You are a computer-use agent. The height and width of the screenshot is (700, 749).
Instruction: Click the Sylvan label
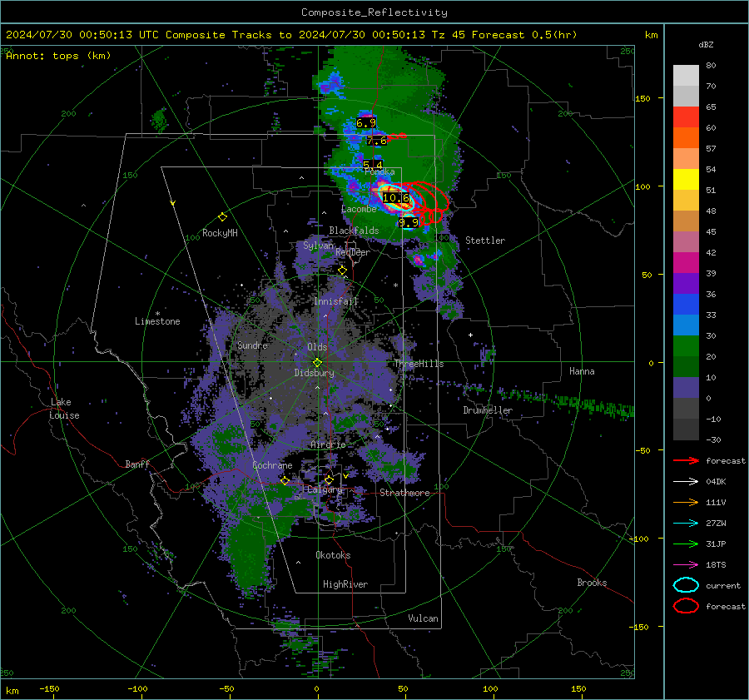318,246
